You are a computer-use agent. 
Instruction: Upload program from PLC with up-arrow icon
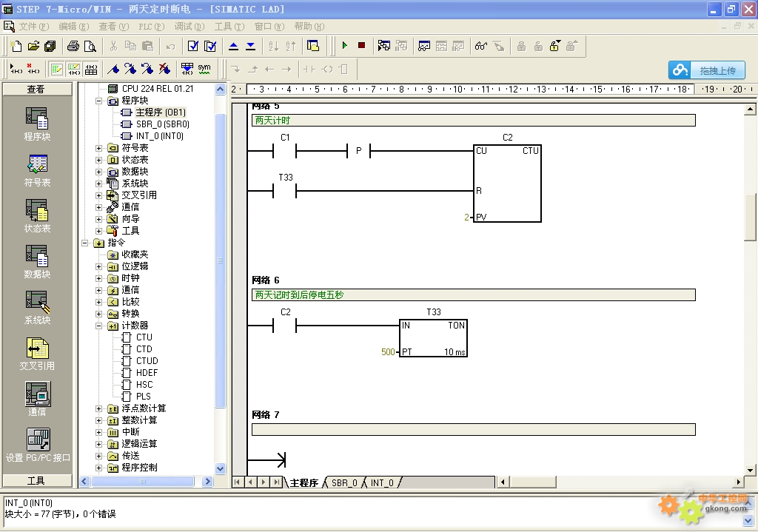click(233, 46)
